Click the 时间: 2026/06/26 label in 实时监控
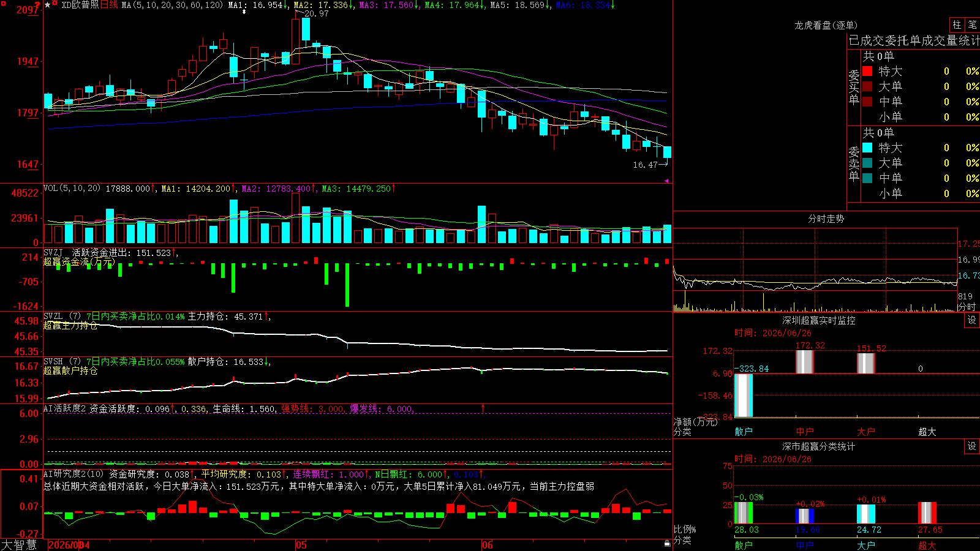This screenshot has width=980, height=551. click(773, 333)
